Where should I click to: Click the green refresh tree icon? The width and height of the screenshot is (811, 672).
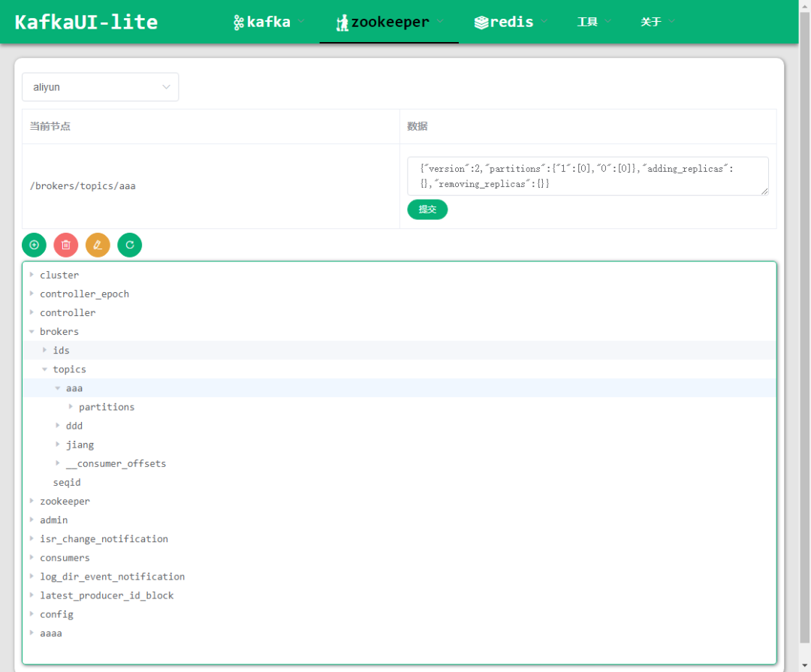(x=129, y=245)
